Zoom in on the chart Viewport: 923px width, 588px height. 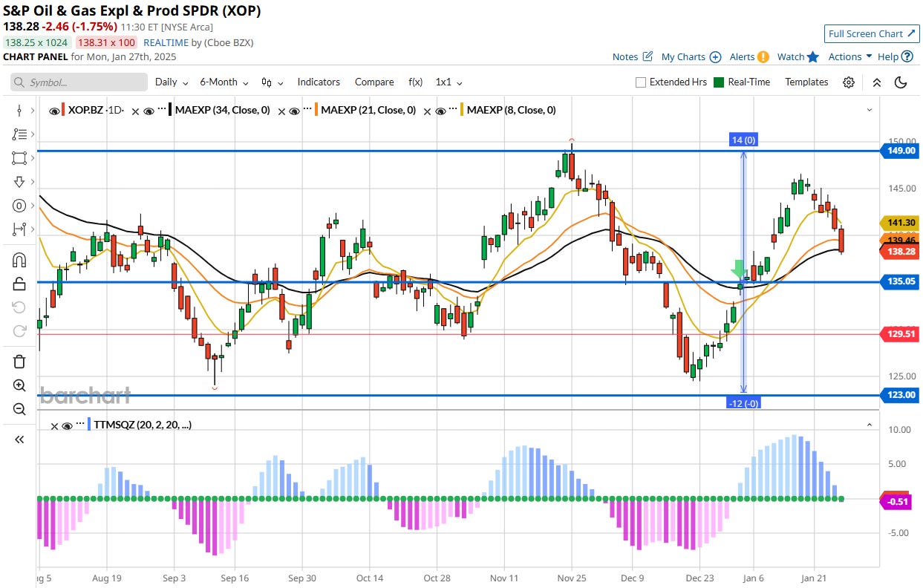[x=19, y=385]
